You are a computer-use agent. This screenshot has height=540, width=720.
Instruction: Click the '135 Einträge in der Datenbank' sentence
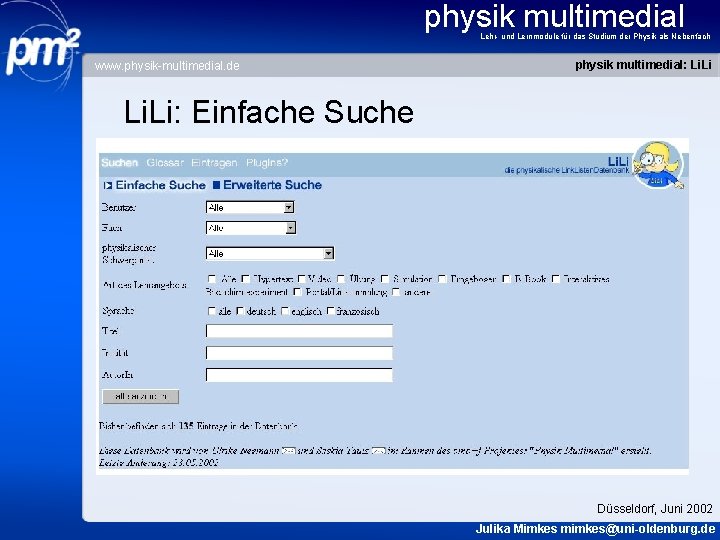(x=198, y=426)
